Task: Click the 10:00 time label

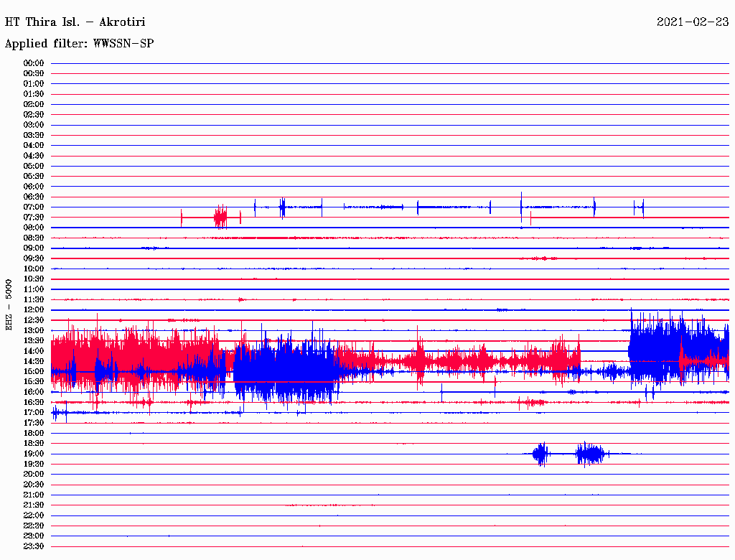Action: click(34, 269)
